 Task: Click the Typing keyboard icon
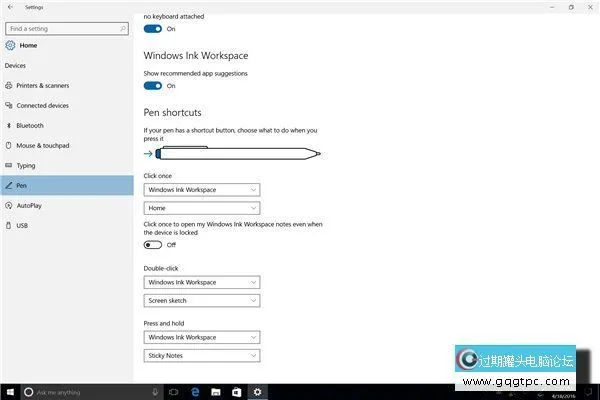click(9, 166)
